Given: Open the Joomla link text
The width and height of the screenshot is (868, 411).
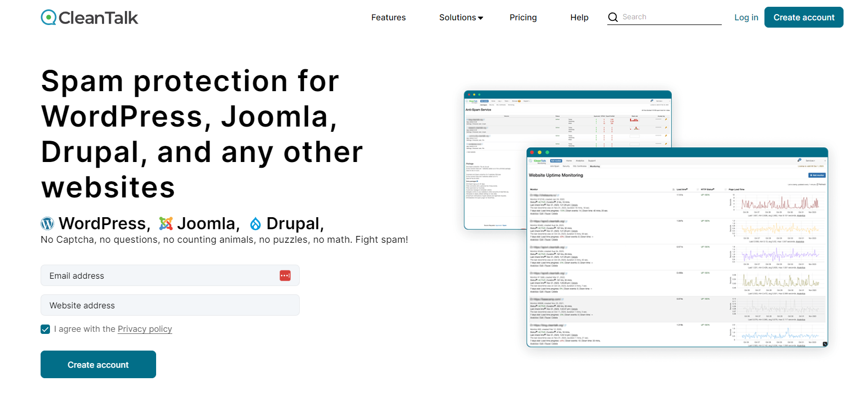Looking at the screenshot, I should click(x=209, y=223).
